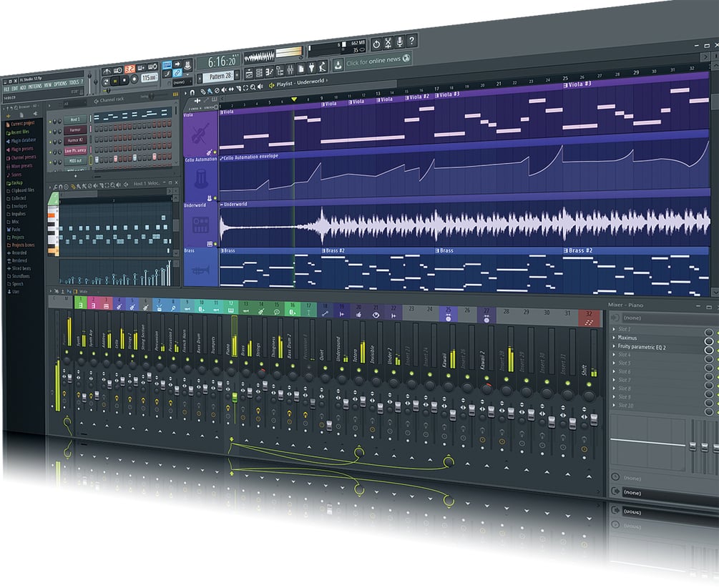The image size is (719, 588).
Task: Click the undo history clock icon
Action: click(376, 44)
